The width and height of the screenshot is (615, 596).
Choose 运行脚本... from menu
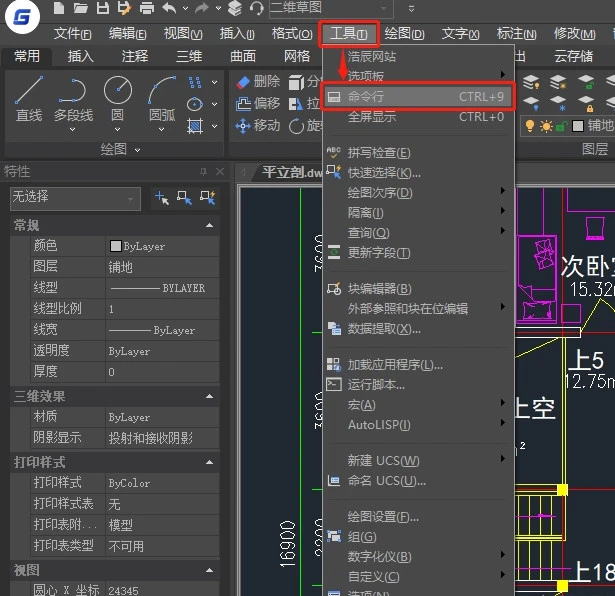pyautogui.click(x=418, y=385)
